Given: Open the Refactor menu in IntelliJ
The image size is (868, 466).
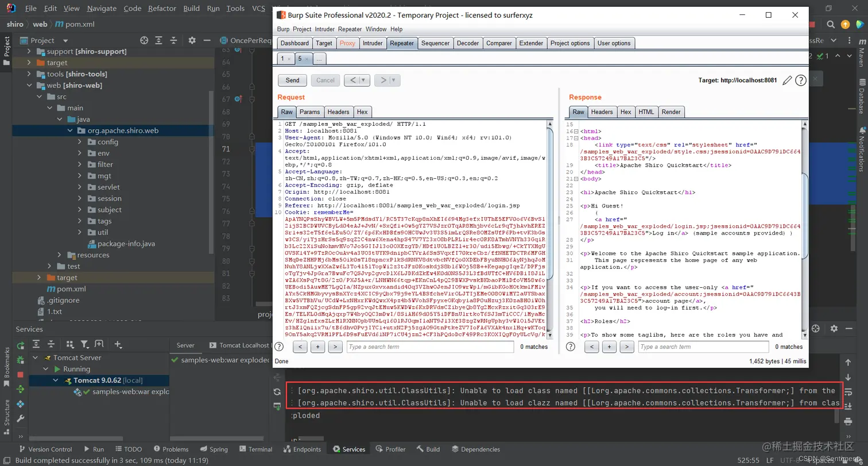Looking at the screenshot, I should coord(162,9).
